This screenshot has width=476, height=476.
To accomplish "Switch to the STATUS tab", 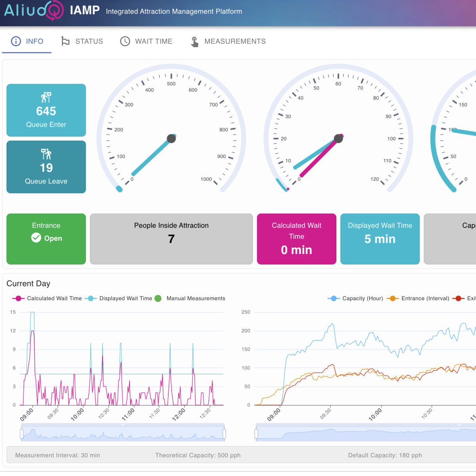I will pos(82,41).
